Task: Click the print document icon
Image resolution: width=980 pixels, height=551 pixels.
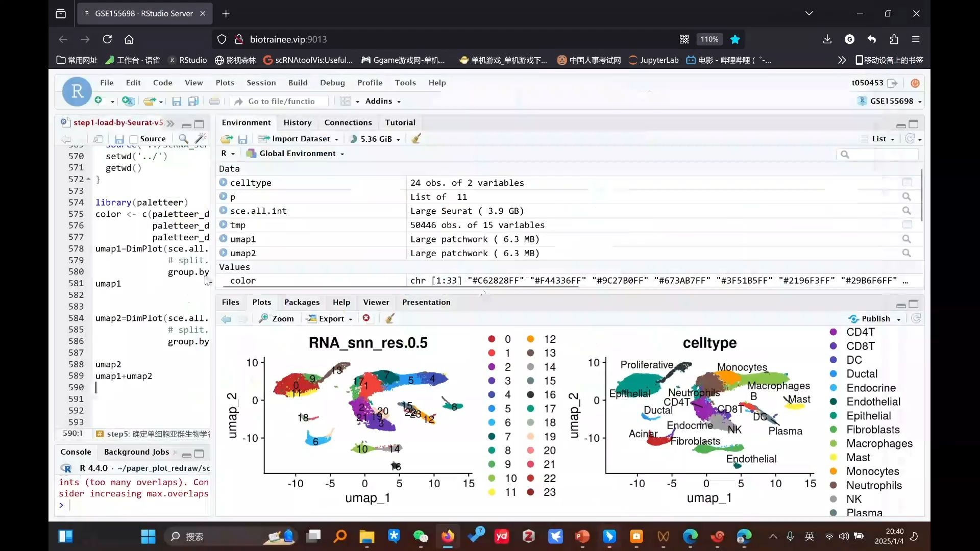Action: 214,102
